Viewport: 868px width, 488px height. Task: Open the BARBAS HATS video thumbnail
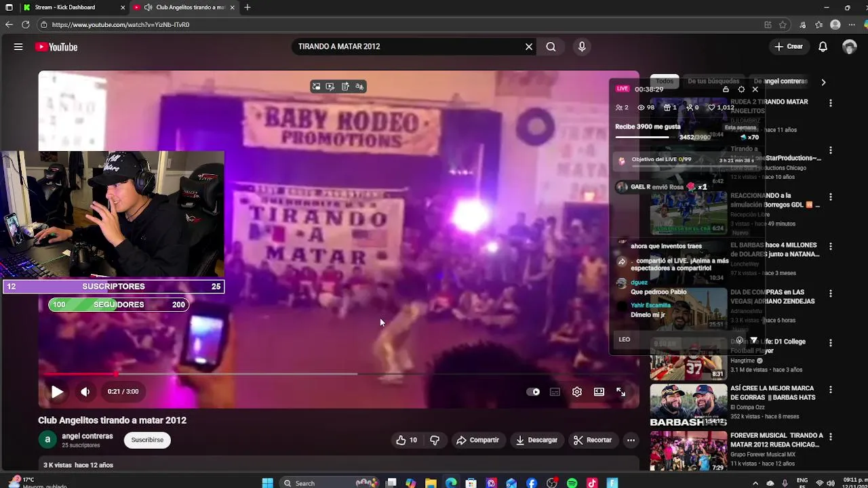pyautogui.click(x=688, y=406)
